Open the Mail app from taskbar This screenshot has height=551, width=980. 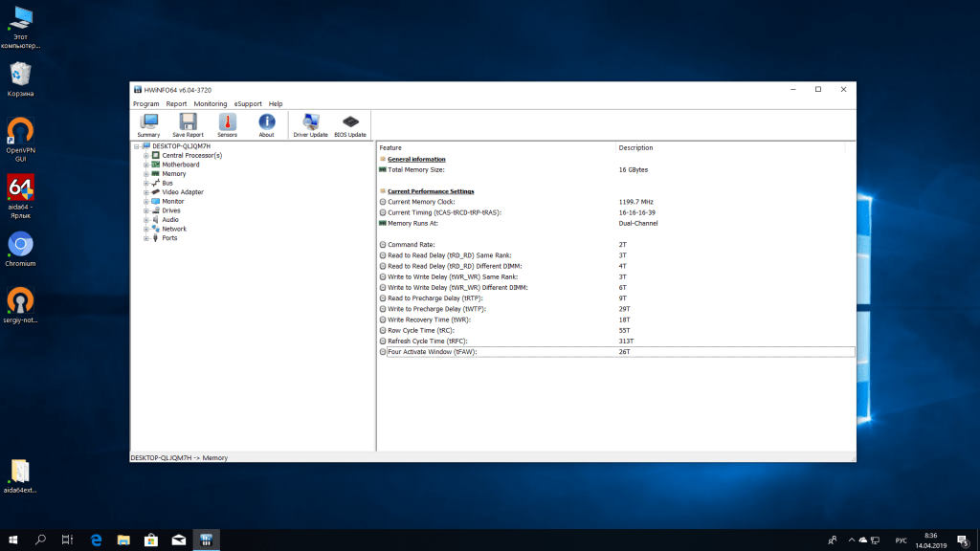(x=179, y=540)
